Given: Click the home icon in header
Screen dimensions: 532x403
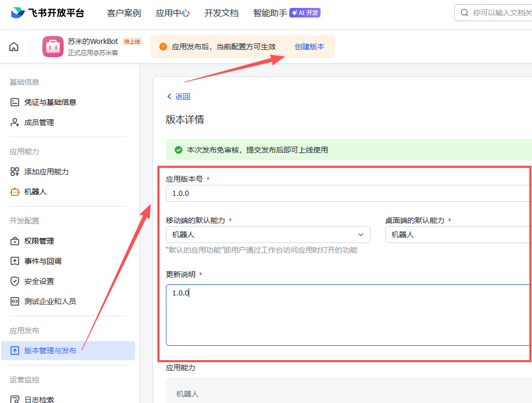Looking at the screenshot, I should (x=14, y=47).
